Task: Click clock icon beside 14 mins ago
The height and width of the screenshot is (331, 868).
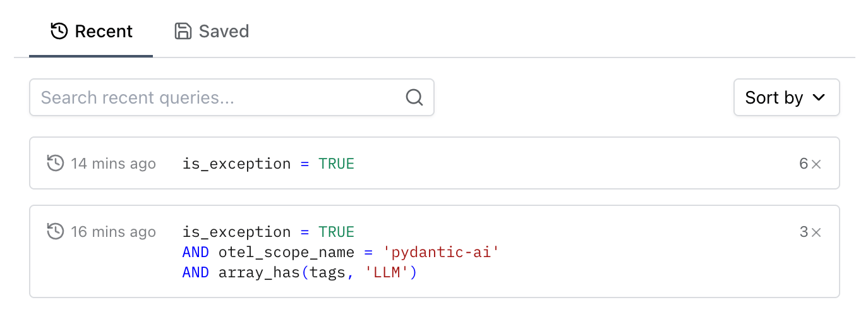Action: click(56, 164)
